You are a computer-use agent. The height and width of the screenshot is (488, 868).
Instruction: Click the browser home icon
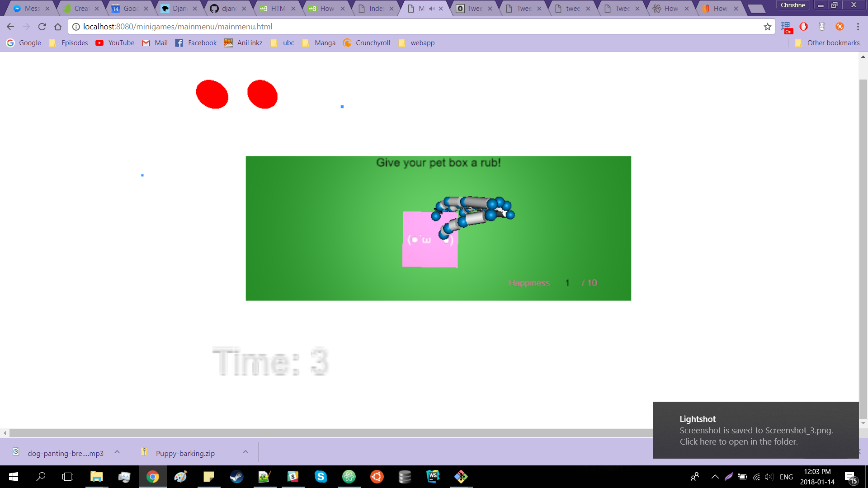(x=58, y=27)
